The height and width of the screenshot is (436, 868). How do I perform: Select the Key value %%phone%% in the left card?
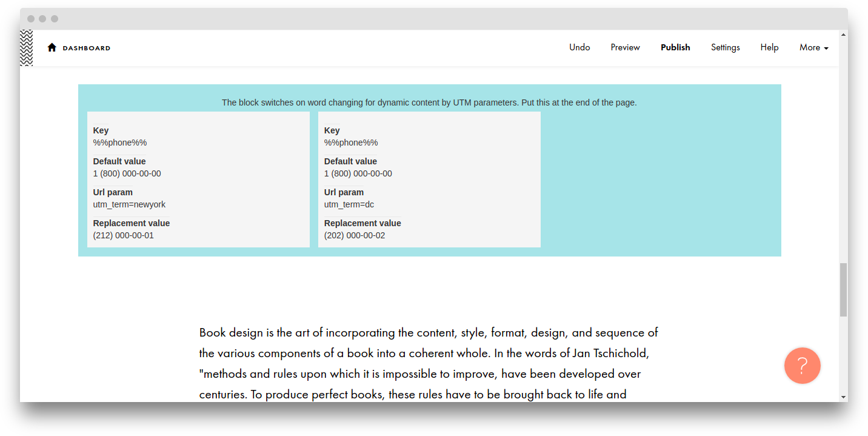tap(119, 143)
